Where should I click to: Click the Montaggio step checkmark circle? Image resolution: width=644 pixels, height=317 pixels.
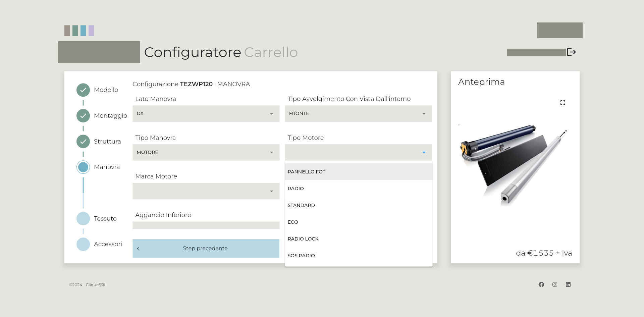[x=83, y=116]
